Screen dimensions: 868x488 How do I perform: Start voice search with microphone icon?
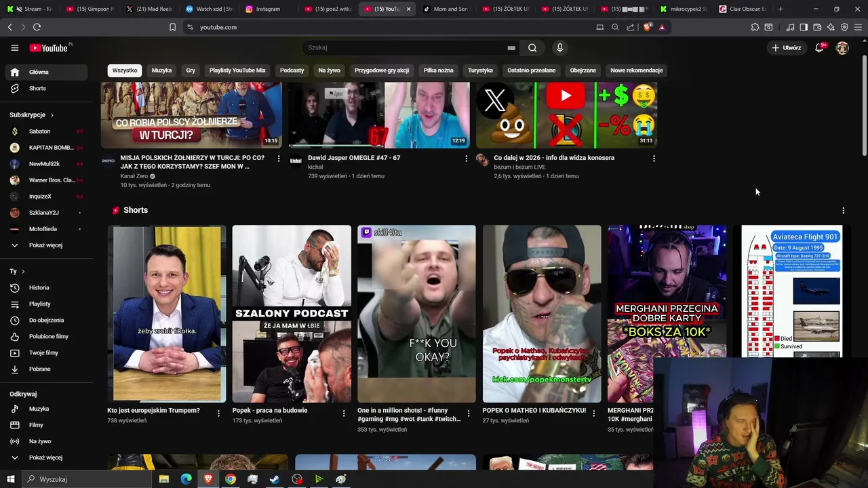(x=559, y=48)
